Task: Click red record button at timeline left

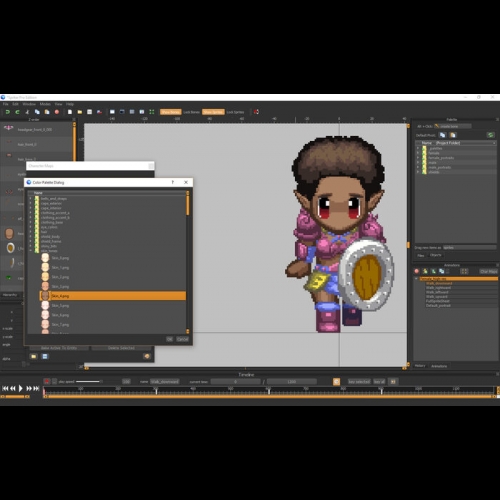Action: tap(47, 382)
